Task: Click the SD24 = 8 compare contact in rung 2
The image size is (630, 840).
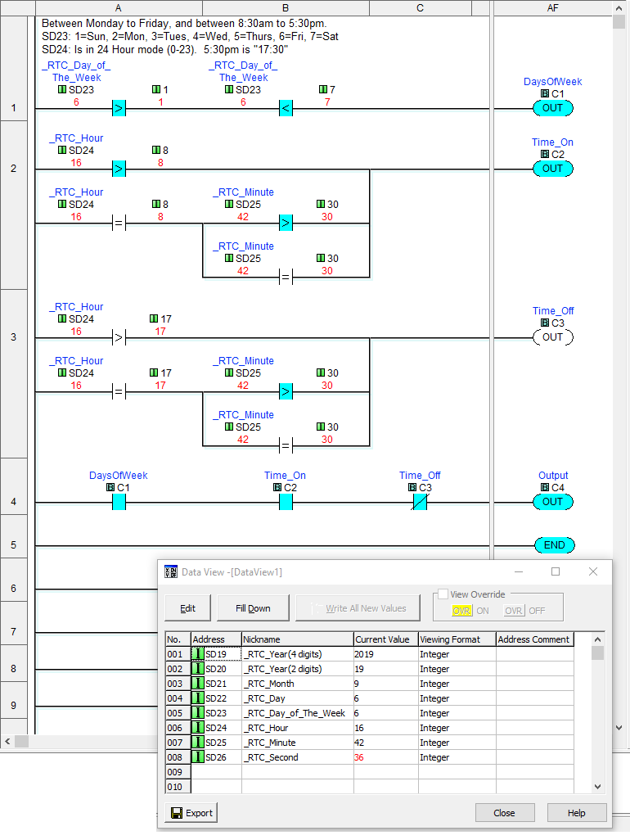Action: click(119, 223)
